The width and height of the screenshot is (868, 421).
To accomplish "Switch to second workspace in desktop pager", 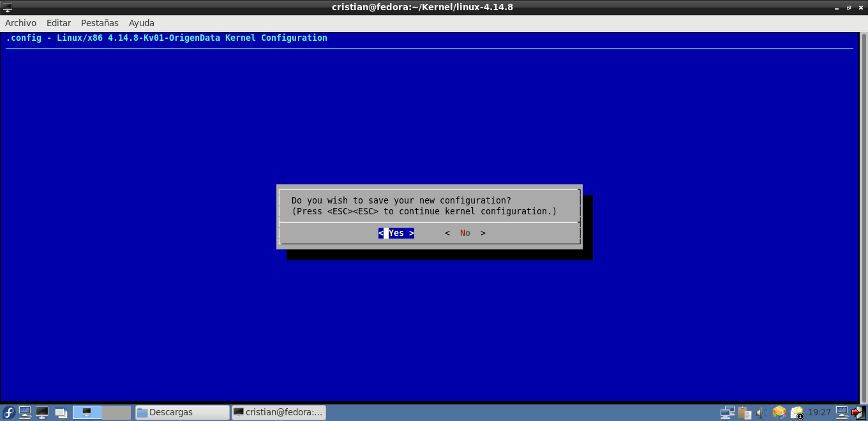I will (x=116, y=413).
